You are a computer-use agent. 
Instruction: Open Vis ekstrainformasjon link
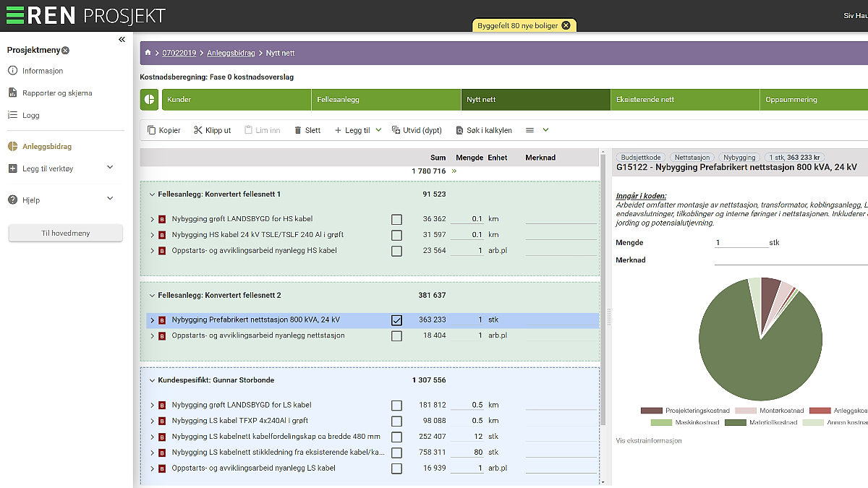(648, 440)
